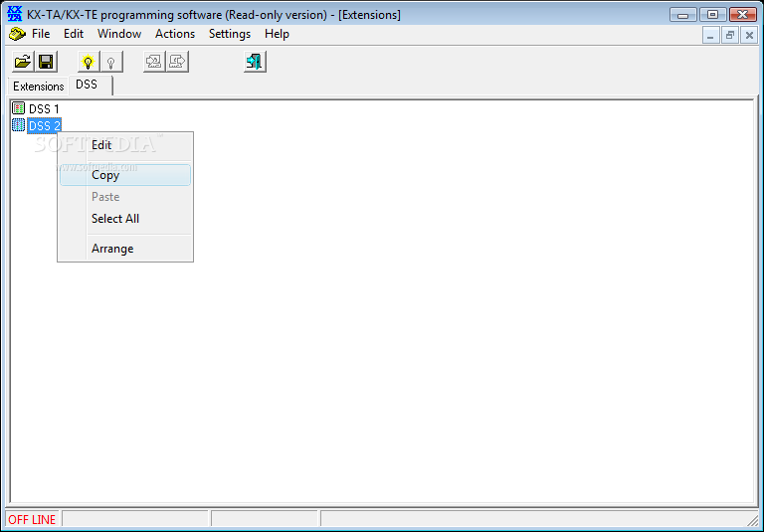Click the lit yellow light bulb icon
Screen dimensions: 764x532
tap(88, 62)
